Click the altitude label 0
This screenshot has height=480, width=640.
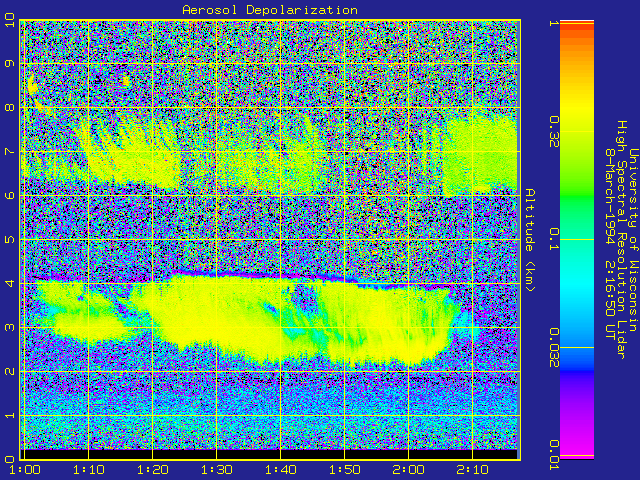pos(9,459)
